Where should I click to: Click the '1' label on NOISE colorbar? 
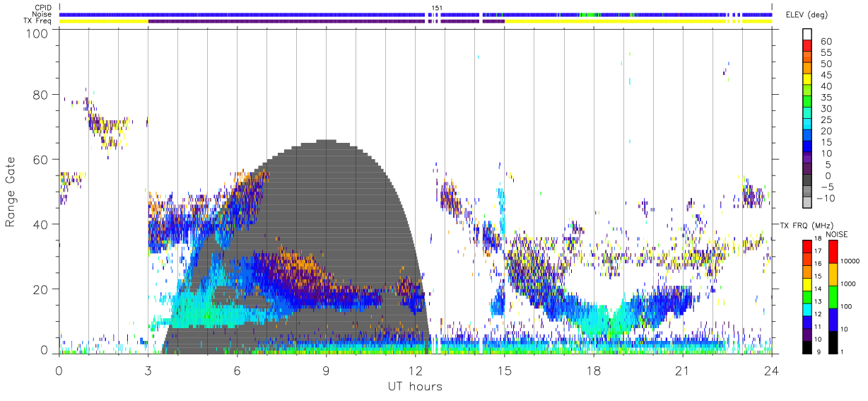(843, 352)
